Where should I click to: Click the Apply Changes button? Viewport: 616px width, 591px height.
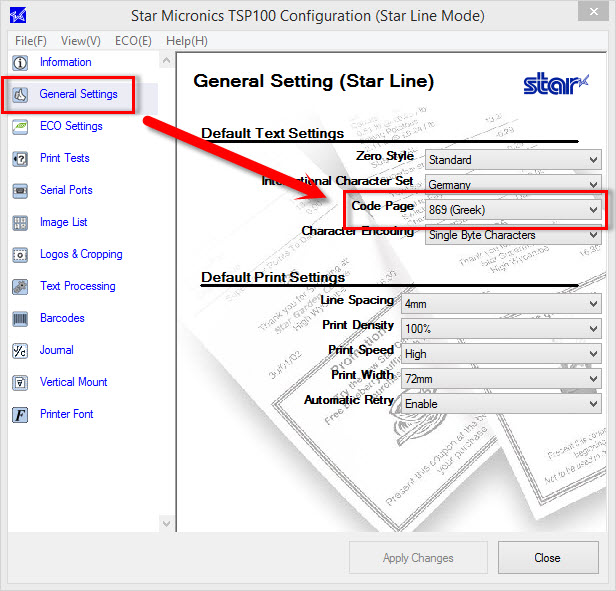(418, 558)
